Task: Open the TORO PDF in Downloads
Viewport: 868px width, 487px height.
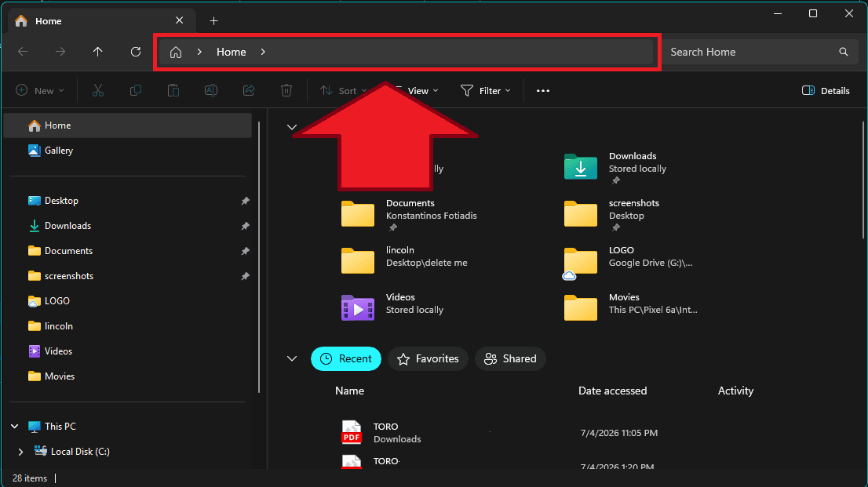Action: pyautogui.click(x=382, y=433)
